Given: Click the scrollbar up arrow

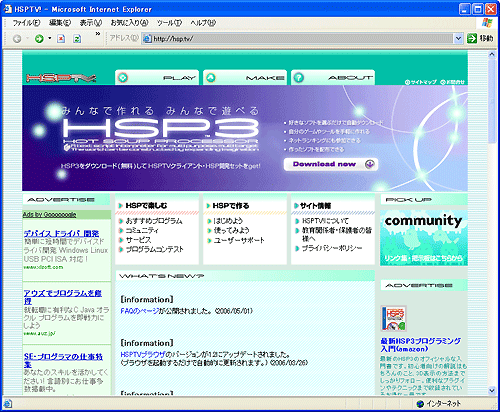Looking at the screenshot, I should [x=492, y=54].
